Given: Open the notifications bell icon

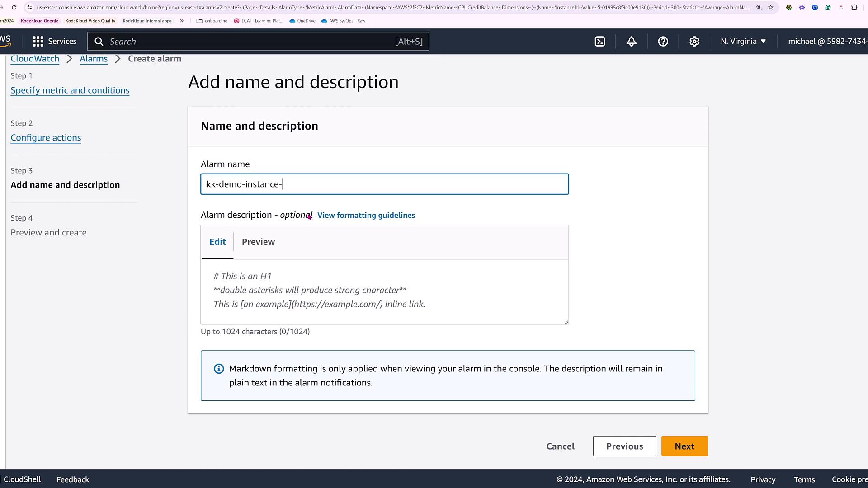Looking at the screenshot, I should click(x=631, y=42).
